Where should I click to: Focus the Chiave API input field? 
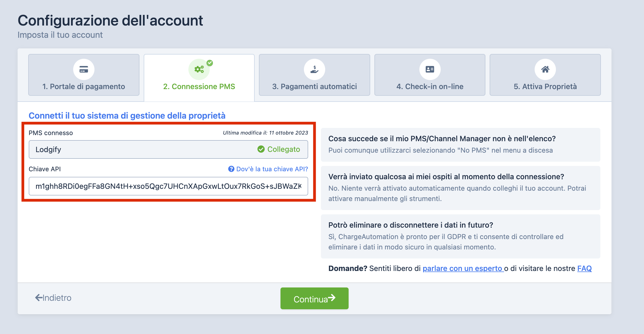coord(168,186)
